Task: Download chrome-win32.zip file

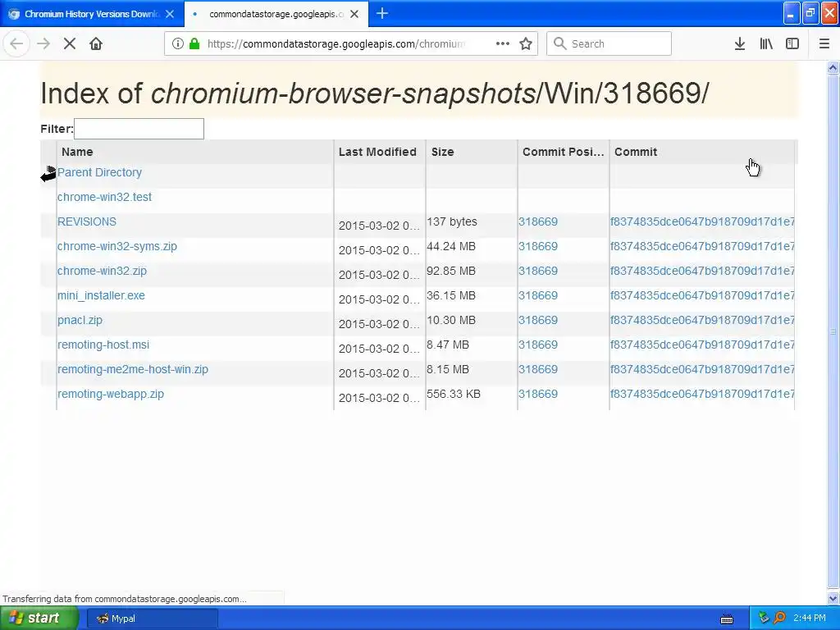Action: tap(102, 271)
